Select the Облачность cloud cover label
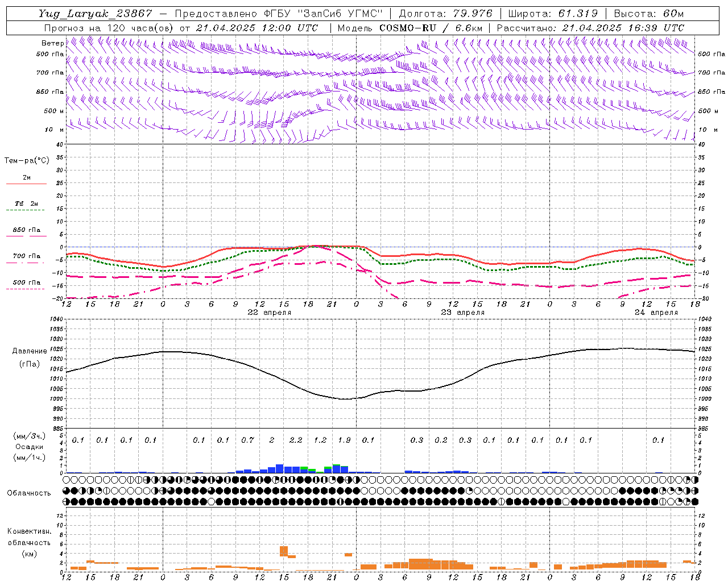The height and width of the screenshot is (582, 728). pyautogui.click(x=29, y=493)
